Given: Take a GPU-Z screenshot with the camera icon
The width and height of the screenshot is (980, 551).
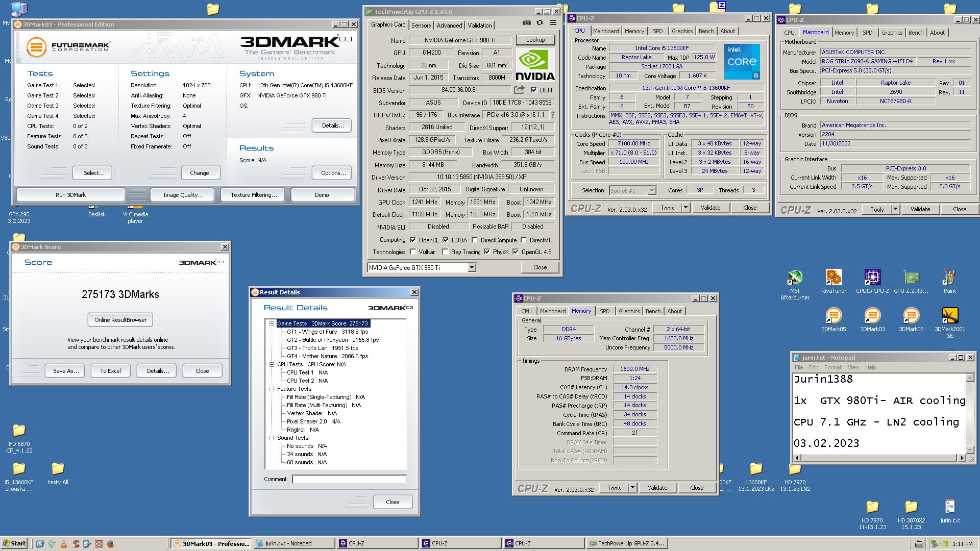Looking at the screenshot, I should point(526,23).
